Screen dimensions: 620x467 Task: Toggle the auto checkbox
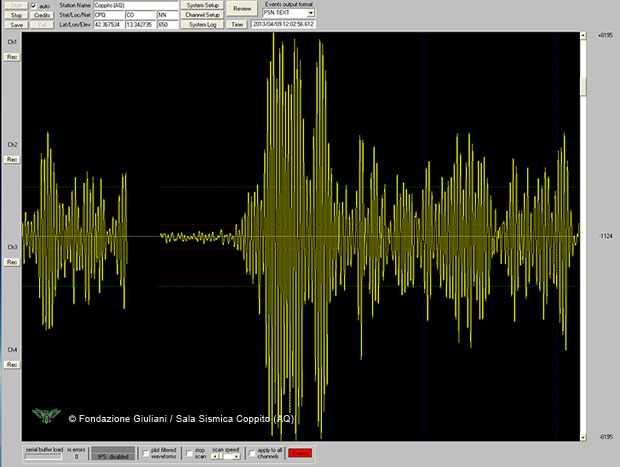(34, 6)
